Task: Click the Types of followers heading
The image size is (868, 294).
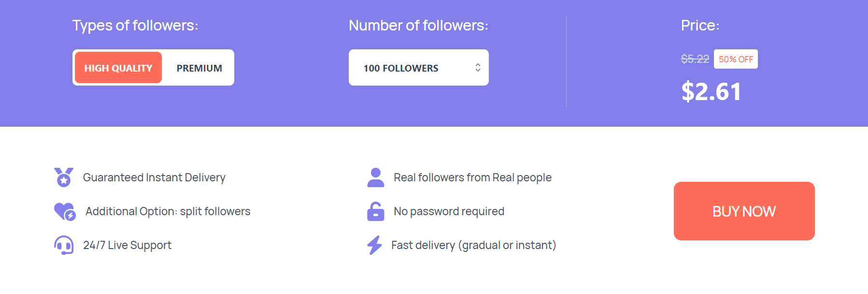Action: 135,25
